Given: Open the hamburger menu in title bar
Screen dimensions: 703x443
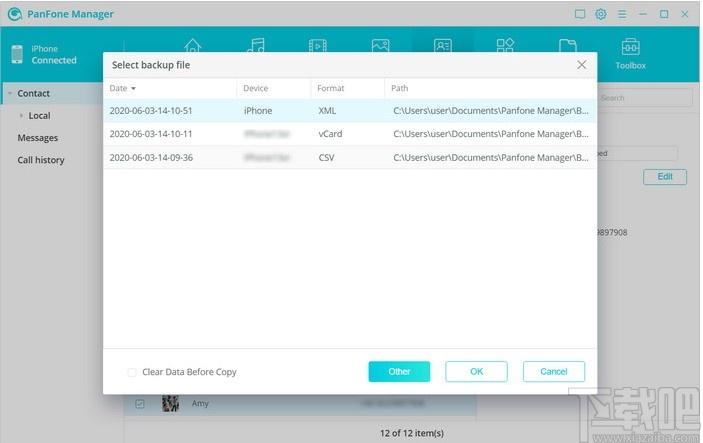Looking at the screenshot, I should [x=622, y=14].
